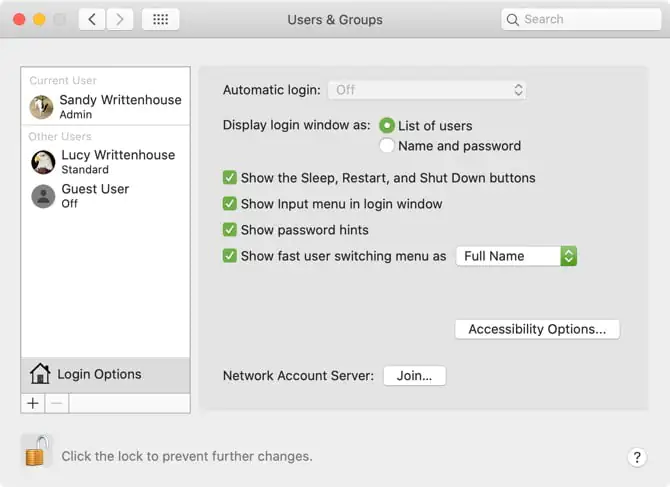
Task: Click the lock icon to prevent changes
Action: coord(36,452)
